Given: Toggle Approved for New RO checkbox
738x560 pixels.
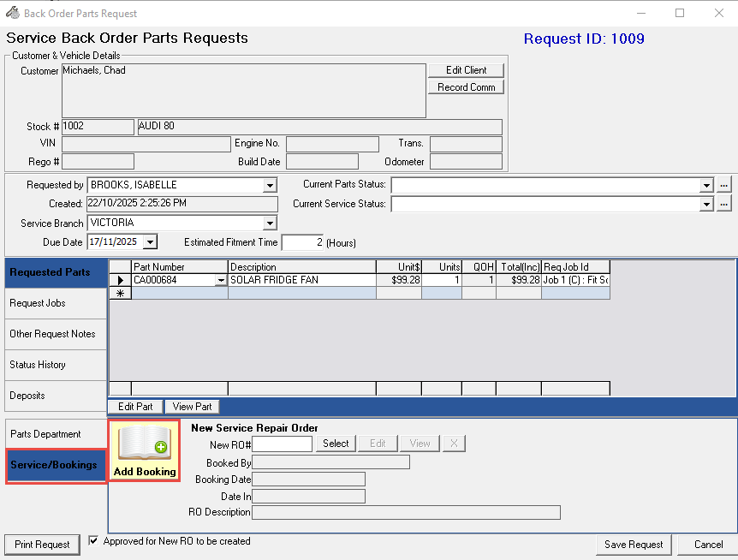Looking at the screenshot, I should [94, 541].
